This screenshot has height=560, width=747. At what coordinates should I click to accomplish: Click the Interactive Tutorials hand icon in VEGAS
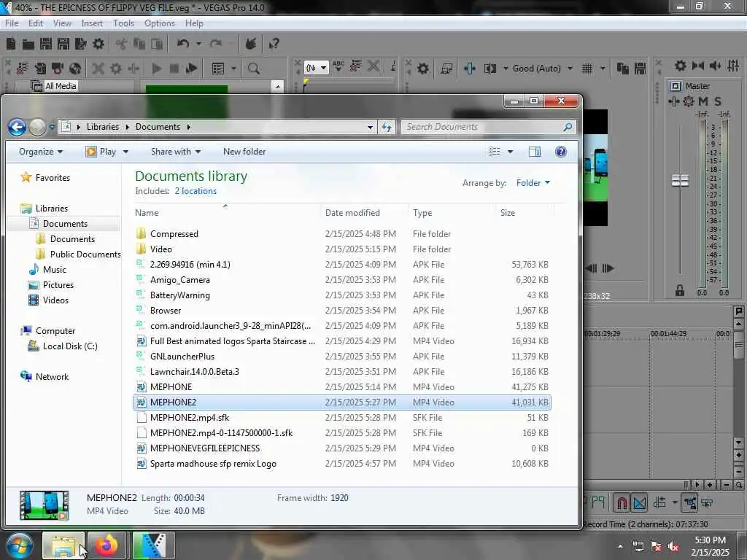[251, 44]
